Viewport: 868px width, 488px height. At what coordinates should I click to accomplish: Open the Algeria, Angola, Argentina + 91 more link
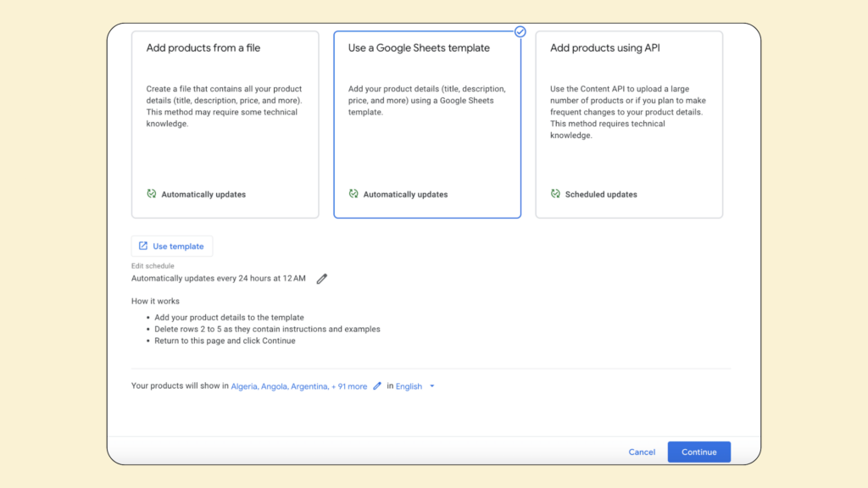(299, 386)
